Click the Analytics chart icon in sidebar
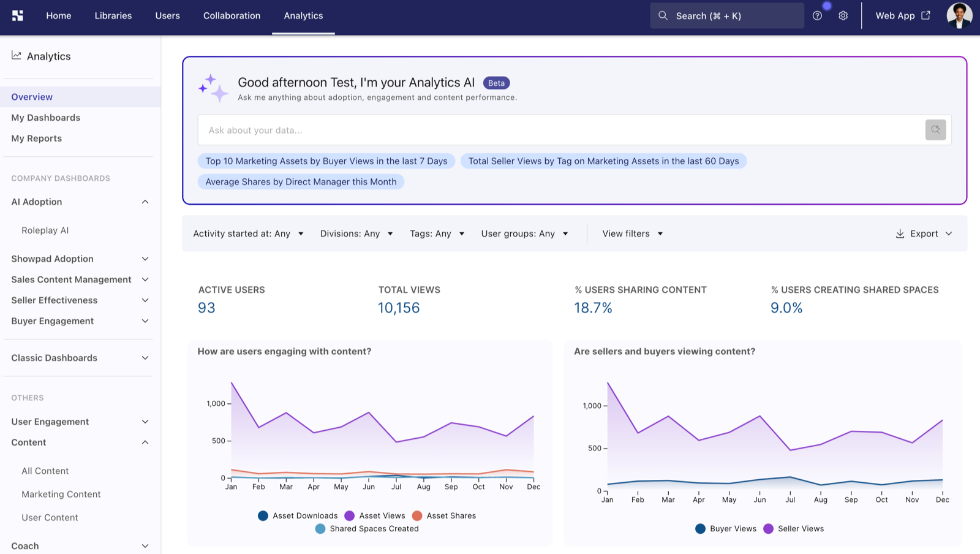 pos(17,56)
